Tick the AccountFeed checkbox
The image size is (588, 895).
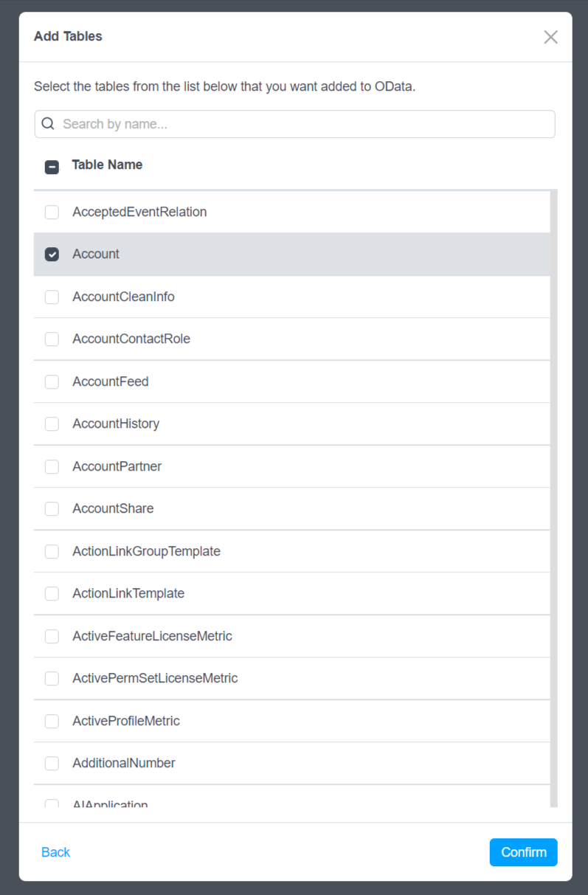tap(52, 382)
